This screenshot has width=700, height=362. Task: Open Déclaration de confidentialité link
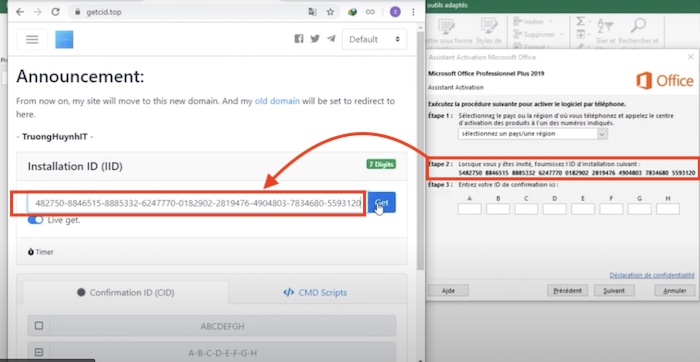pos(652,275)
